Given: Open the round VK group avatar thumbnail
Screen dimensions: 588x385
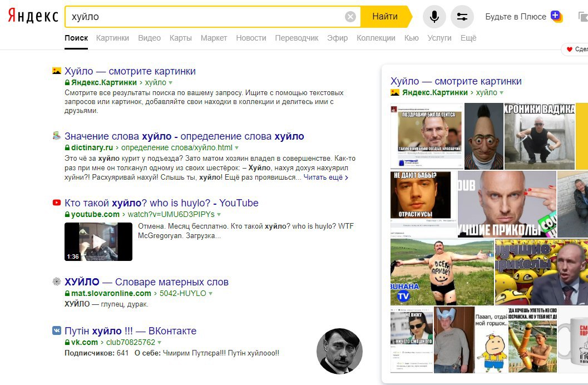Looking at the screenshot, I should 339,351.
